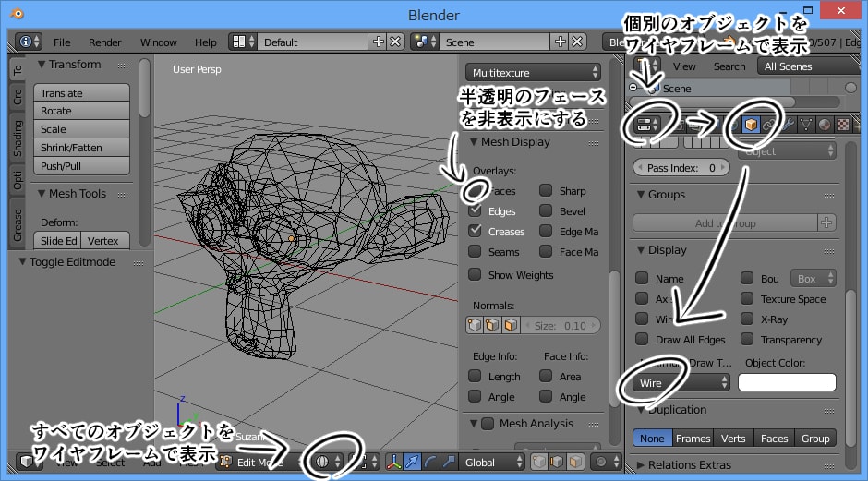Open the Properties editor type selector
The width and height of the screenshot is (868, 481).
[x=647, y=125]
